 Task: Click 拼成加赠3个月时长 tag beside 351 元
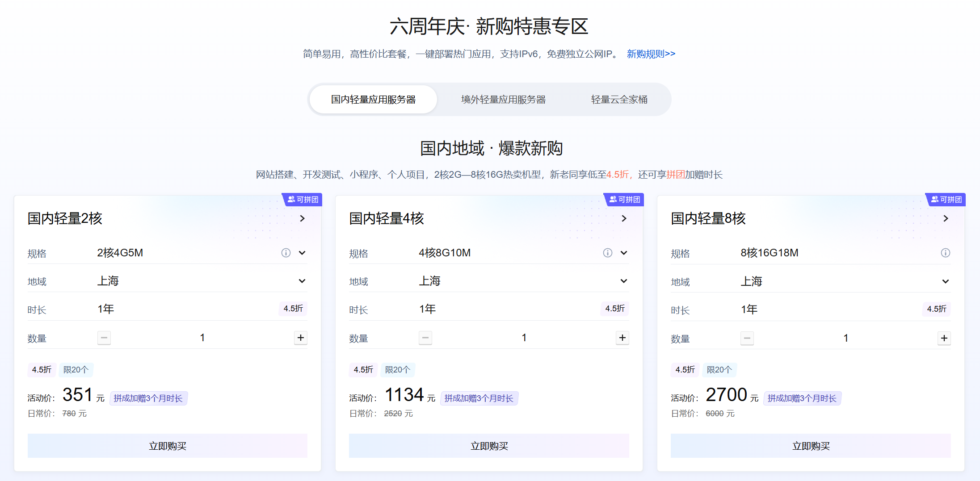click(x=148, y=398)
